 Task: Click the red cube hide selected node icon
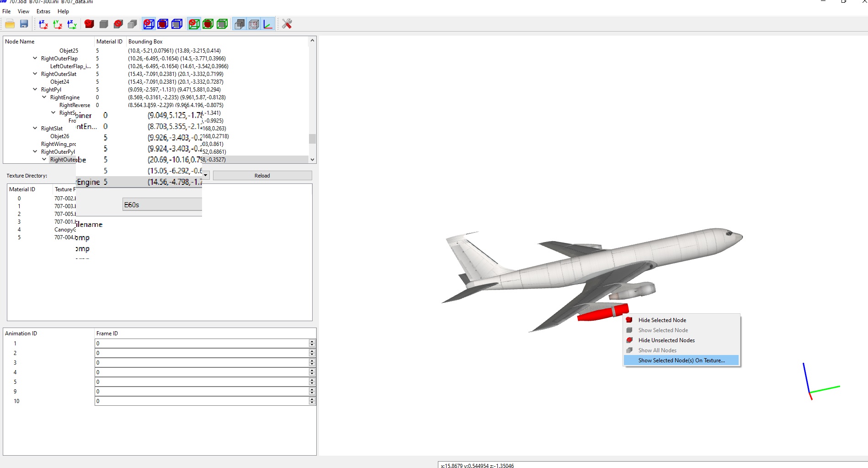pyautogui.click(x=90, y=24)
